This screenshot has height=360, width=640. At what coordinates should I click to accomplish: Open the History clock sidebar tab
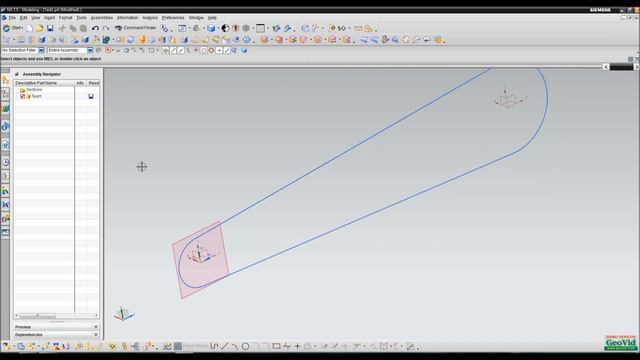coord(5,162)
